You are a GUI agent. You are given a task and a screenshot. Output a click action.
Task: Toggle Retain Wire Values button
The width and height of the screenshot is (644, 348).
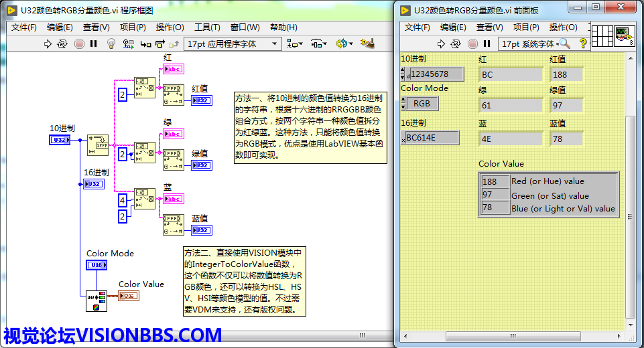(128, 43)
